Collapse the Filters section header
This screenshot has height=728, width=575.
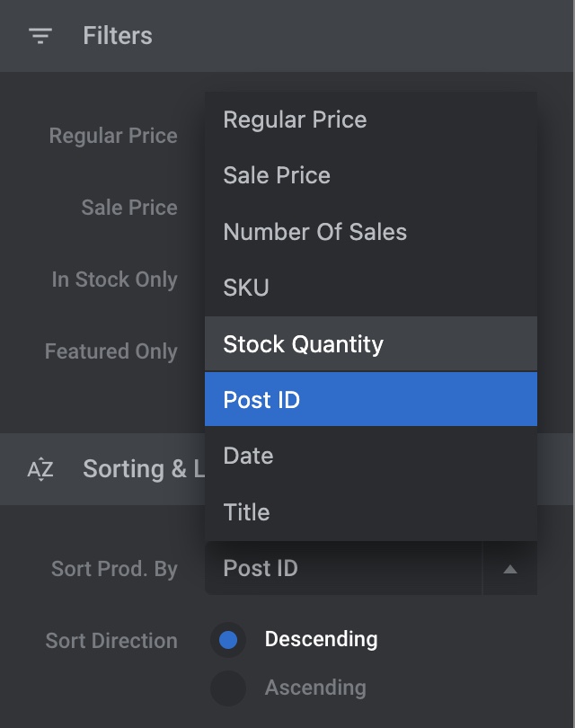118,36
